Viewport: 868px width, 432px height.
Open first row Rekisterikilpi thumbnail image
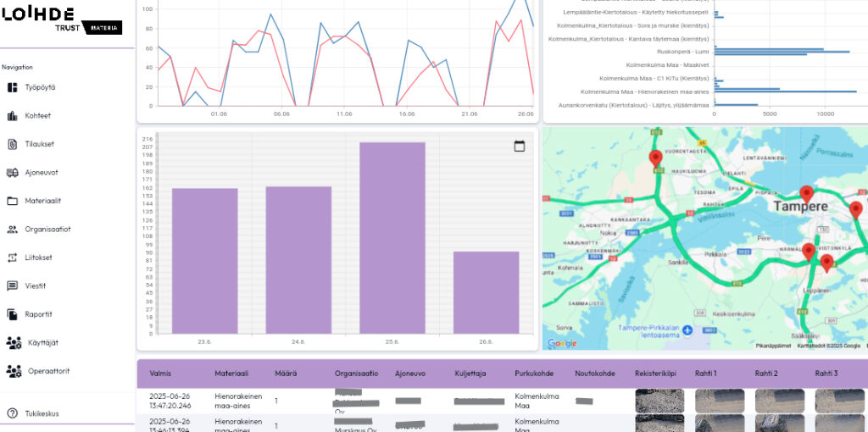click(659, 400)
